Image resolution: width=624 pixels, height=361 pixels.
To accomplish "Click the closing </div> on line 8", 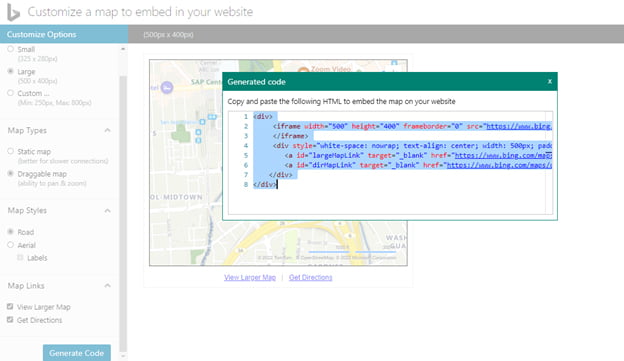I will [265, 184].
